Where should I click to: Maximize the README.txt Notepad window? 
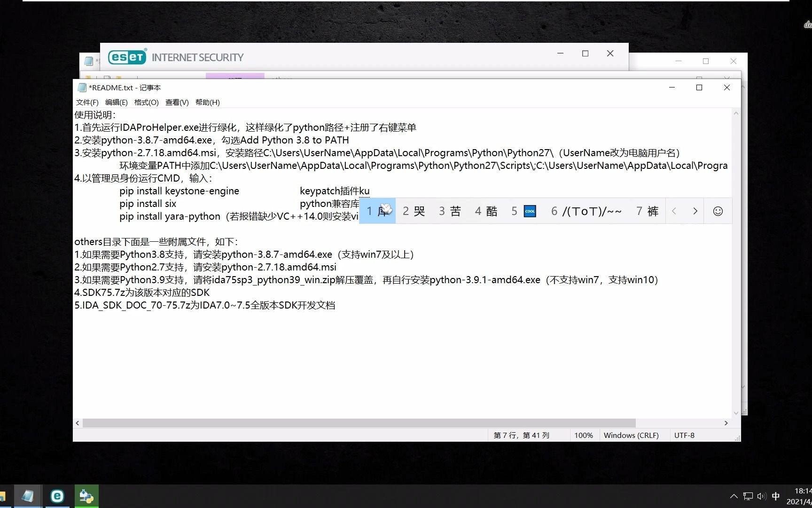[x=699, y=87]
